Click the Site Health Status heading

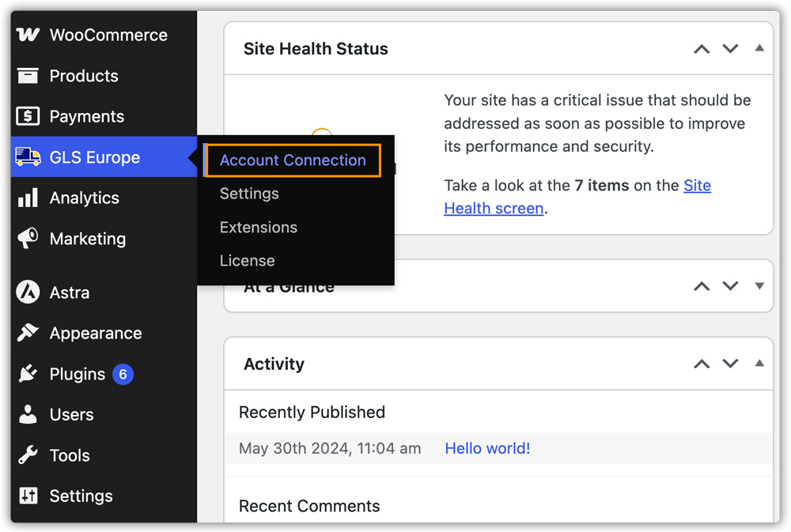click(316, 49)
